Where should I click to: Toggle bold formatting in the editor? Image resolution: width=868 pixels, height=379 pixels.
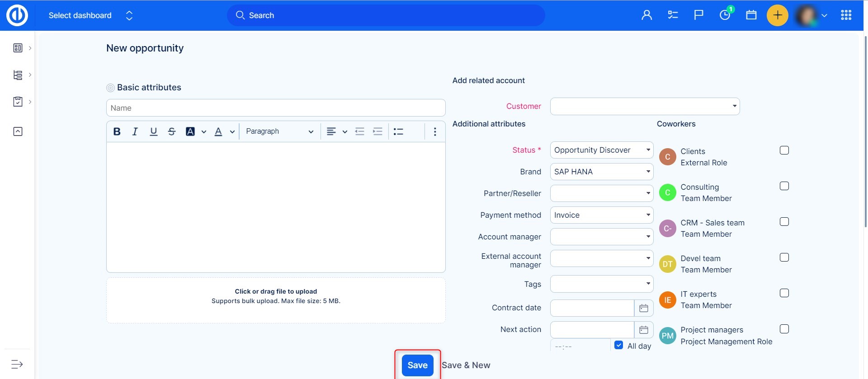coord(117,131)
